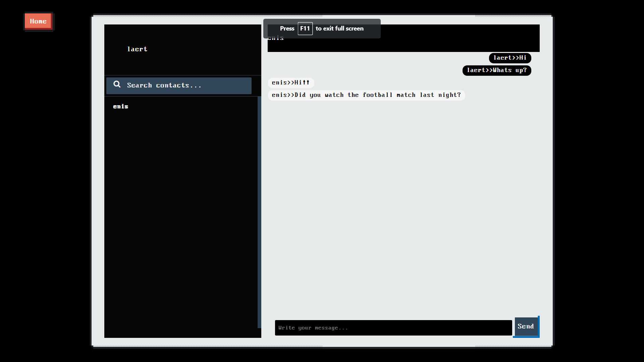
Task: Click the 'to exit full screen' text
Action: click(x=339, y=29)
